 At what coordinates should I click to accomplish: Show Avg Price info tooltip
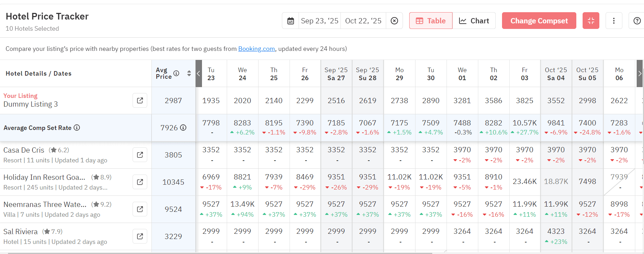pos(176,73)
